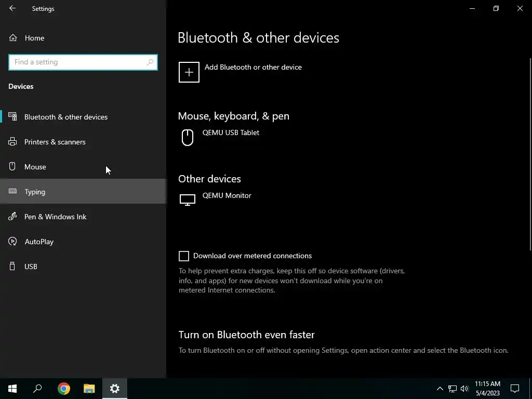Click the Devices section title in sidebar
Viewport: 532px width, 399px height.
[21, 86]
